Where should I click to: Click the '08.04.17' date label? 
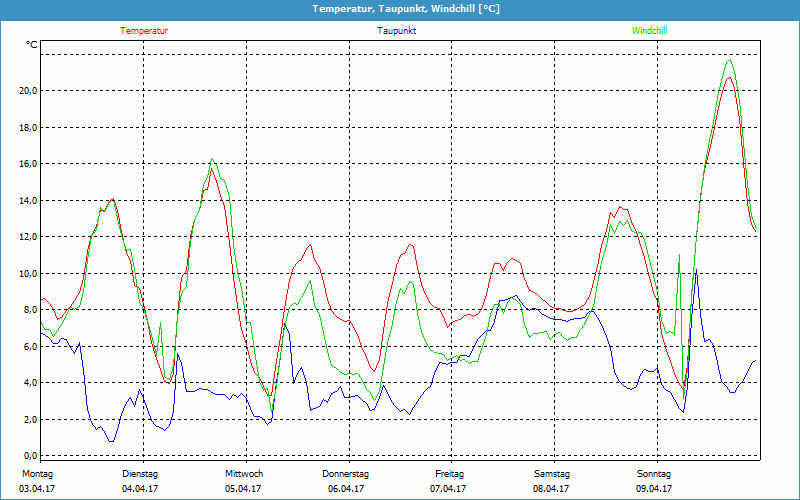point(551,489)
